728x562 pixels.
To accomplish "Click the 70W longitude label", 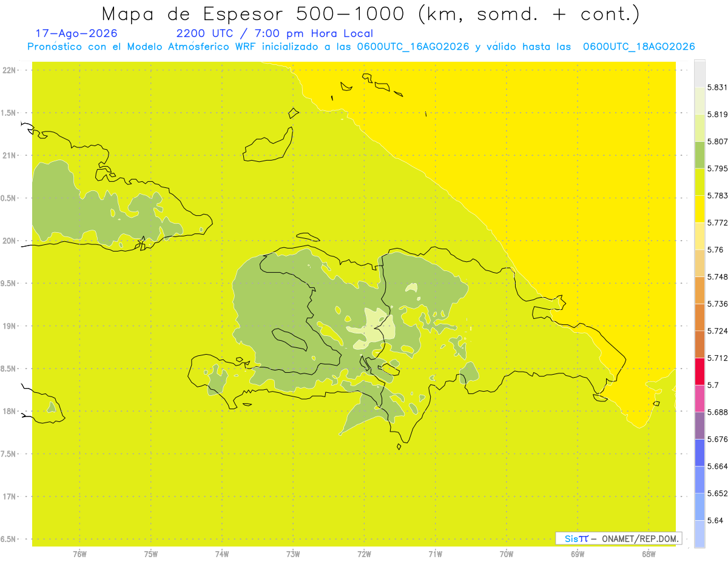I will point(507,554).
